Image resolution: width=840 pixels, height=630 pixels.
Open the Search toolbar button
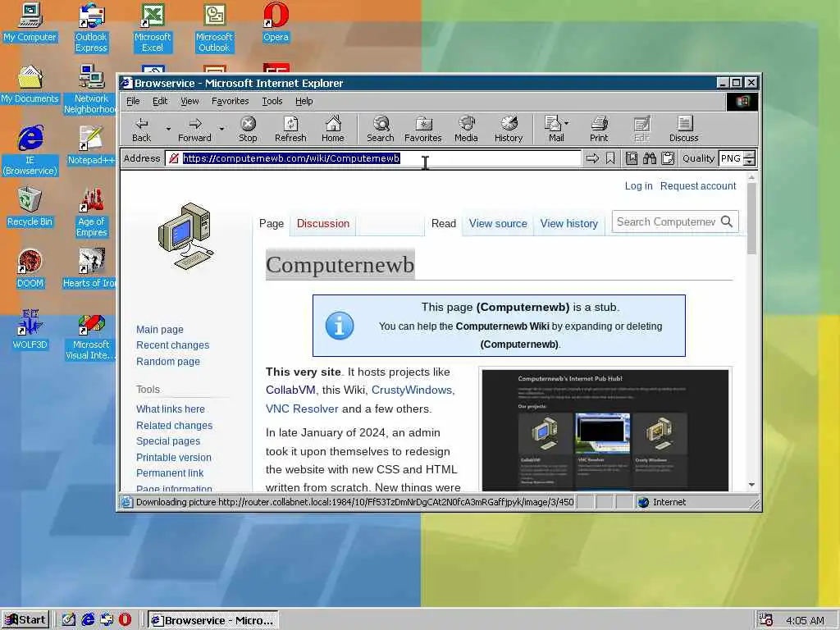381,130
